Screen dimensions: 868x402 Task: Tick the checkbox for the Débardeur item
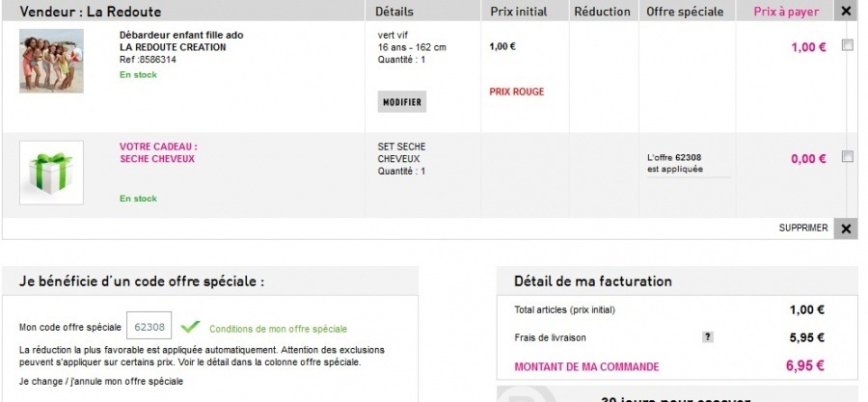coord(848,45)
